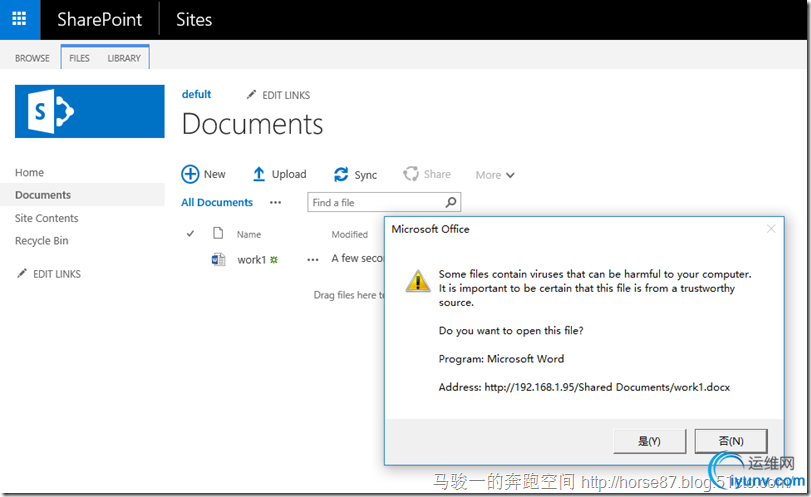Click the search magnifier in Find a file
This screenshot has width=811, height=497.
(451, 202)
